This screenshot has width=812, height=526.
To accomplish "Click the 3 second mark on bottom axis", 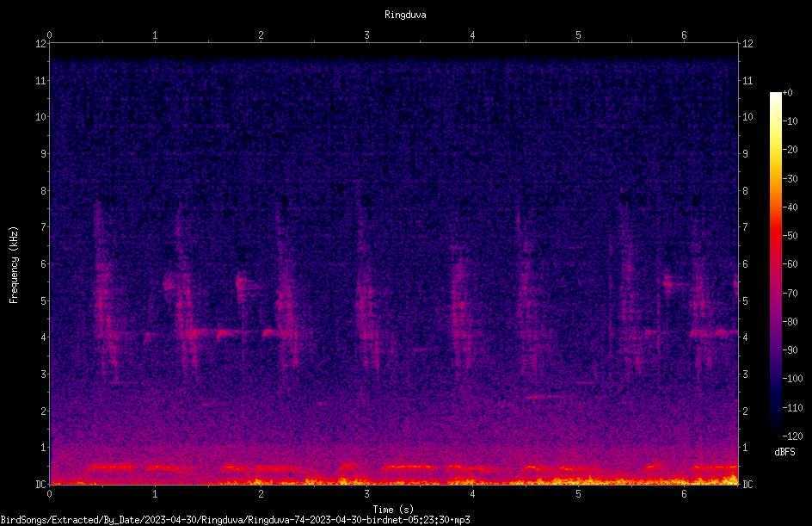I will point(366,494).
